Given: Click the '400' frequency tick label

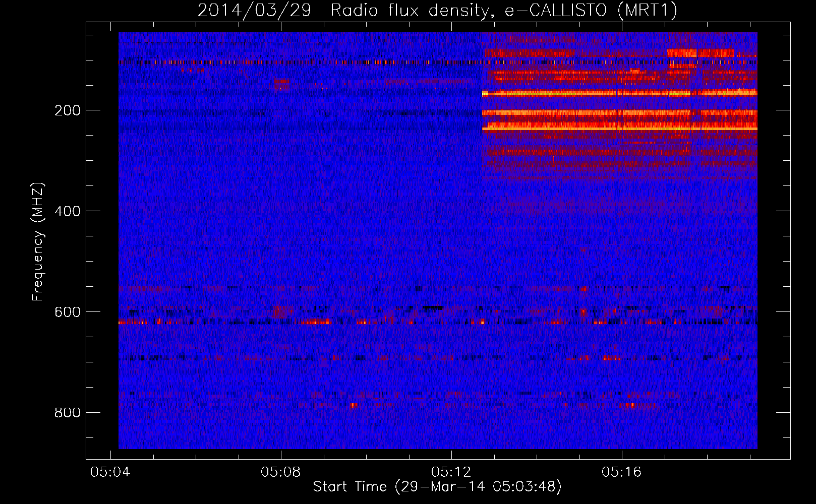Looking at the screenshot, I should coord(68,211).
